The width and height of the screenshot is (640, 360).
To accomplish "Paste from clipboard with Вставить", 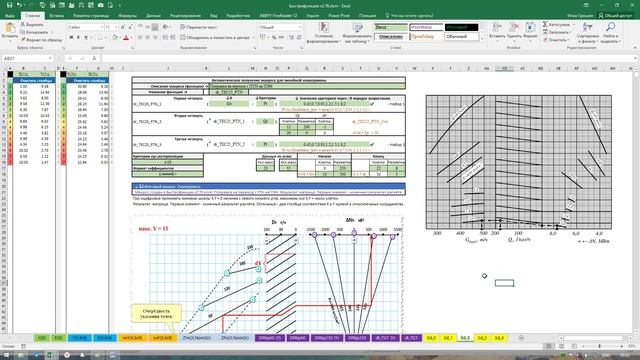I will 10,32.
